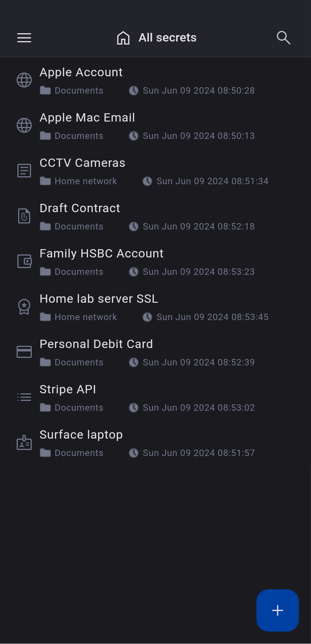Open the Apple Mac Email entry

click(87, 118)
